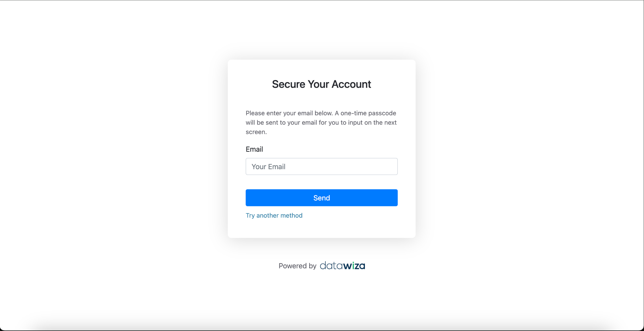Switch verification via Try another method
Viewport: 644px width, 331px height.
tap(274, 215)
